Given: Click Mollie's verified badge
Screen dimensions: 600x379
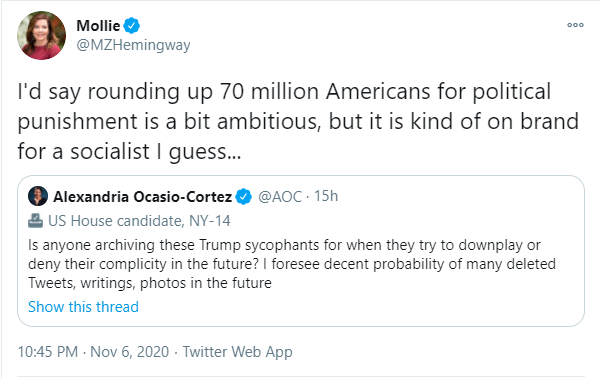Looking at the screenshot, I should [132, 26].
